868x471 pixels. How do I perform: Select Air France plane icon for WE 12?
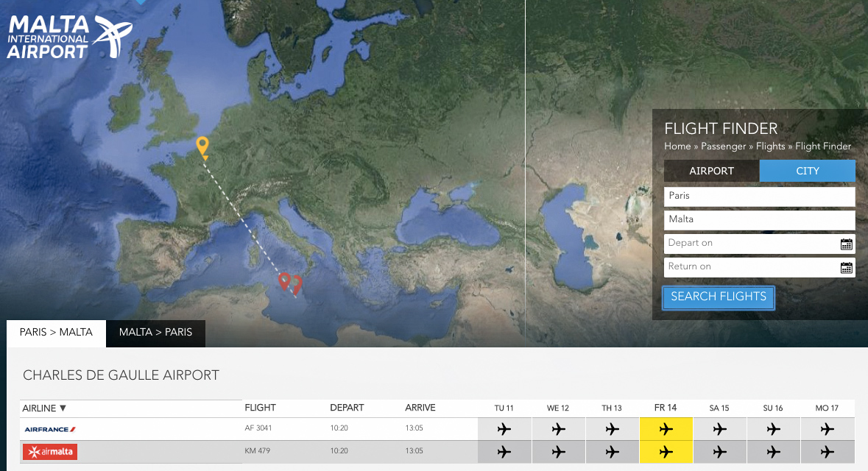click(558, 429)
